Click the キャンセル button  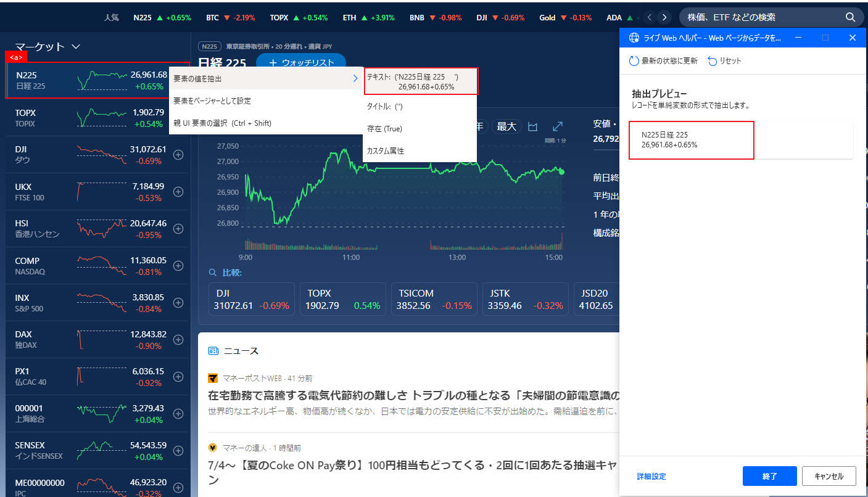(x=829, y=476)
